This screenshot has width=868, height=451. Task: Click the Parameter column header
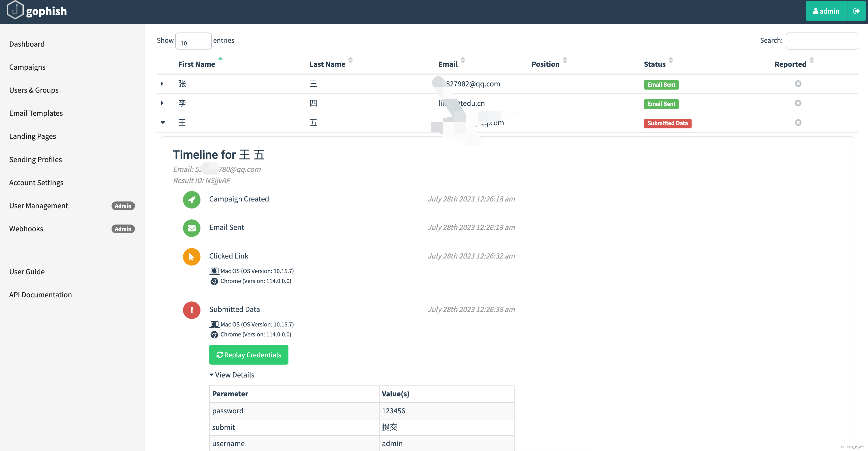point(294,394)
